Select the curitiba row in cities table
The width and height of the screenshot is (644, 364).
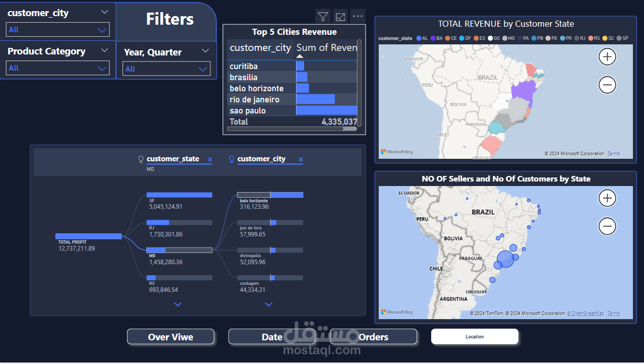click(292, 66)
